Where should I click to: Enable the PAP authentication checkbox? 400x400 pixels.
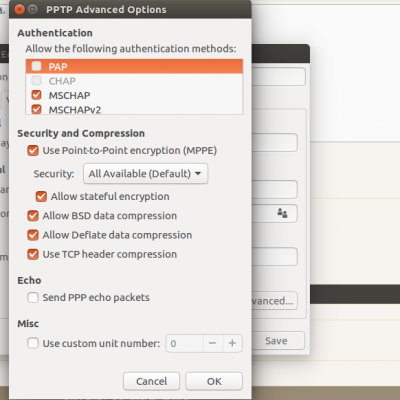[x=36, y=66]
